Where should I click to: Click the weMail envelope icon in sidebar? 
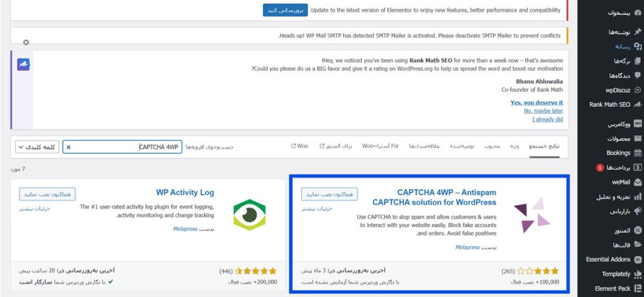[x=638, y=182]
